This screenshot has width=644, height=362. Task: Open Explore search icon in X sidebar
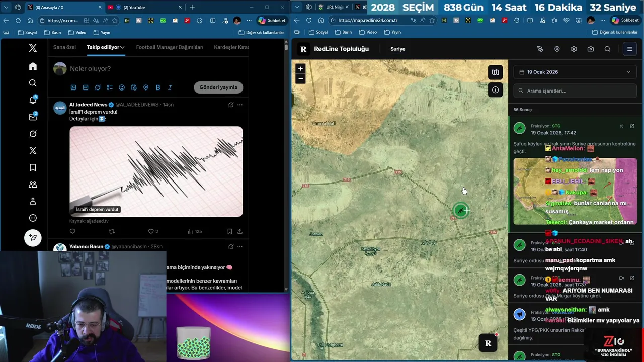33,83
